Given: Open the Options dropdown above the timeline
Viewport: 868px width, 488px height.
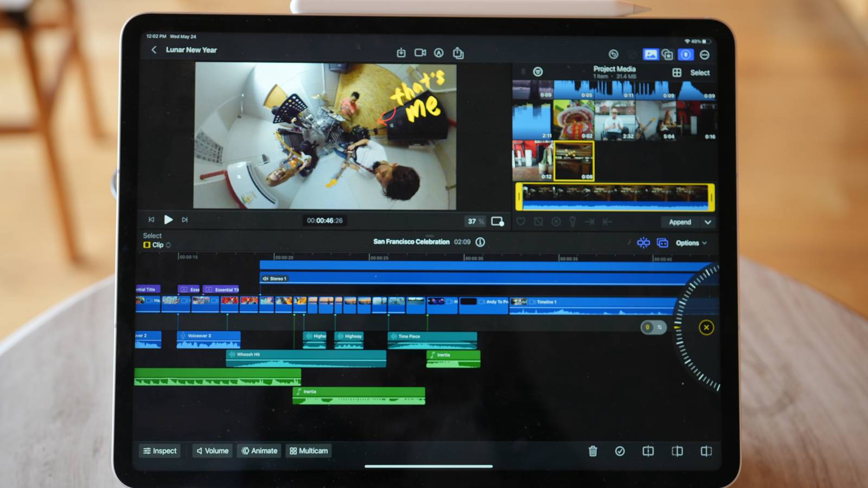Looking at the screenshot, I should click(x=689, y=243).
